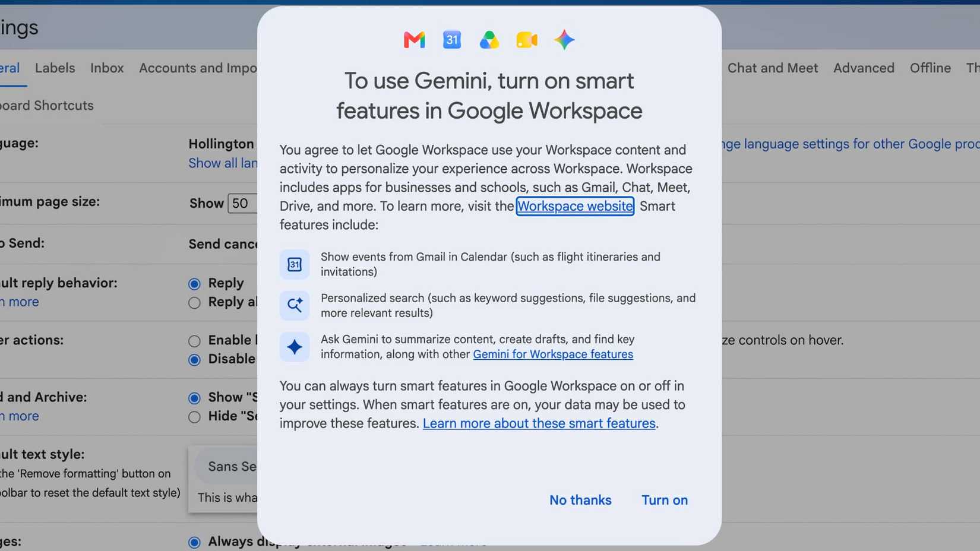Decline with the No thanks button

[580, 500]
